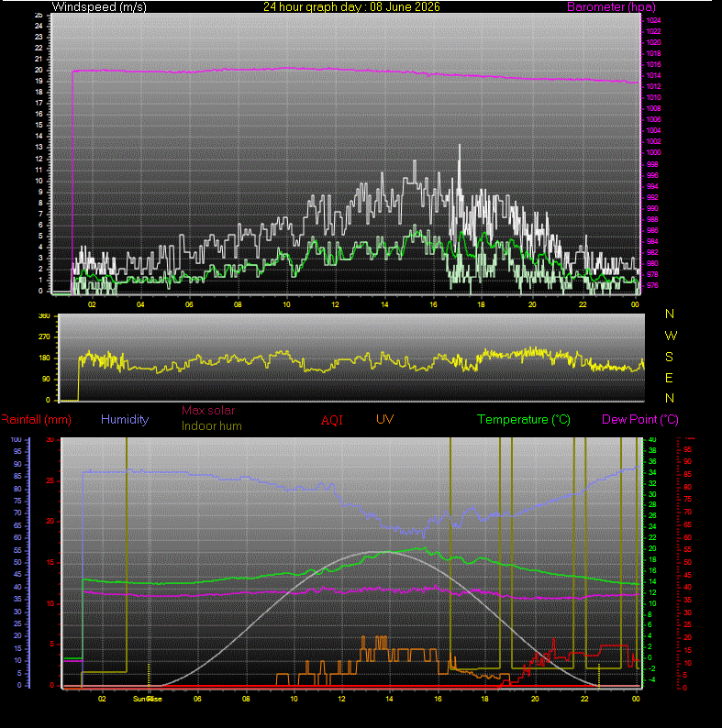Select the "24 hour graph day : 08 June 2026" heading
Viewport: 722px width, 728px height.
coord(351,7)
